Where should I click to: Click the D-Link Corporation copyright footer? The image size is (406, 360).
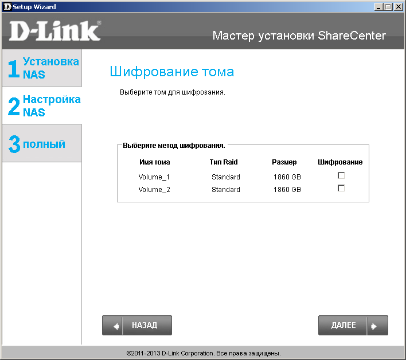point(203,353)
